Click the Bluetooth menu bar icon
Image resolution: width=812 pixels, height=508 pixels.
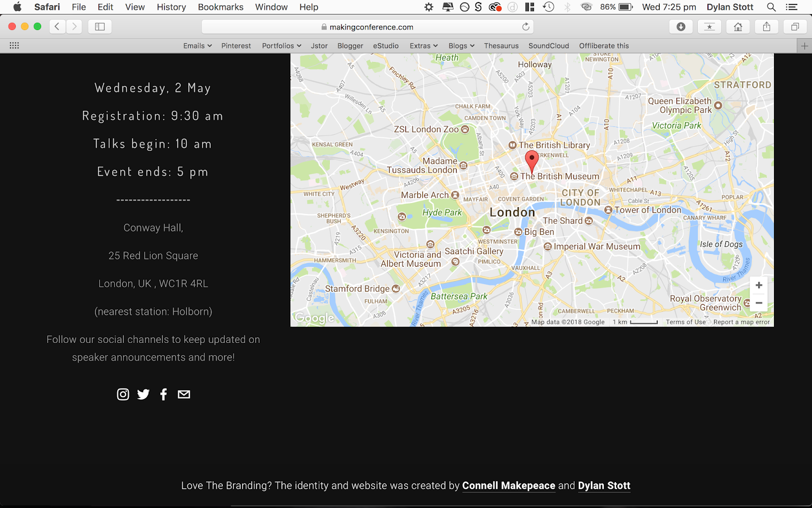(567, 7)
